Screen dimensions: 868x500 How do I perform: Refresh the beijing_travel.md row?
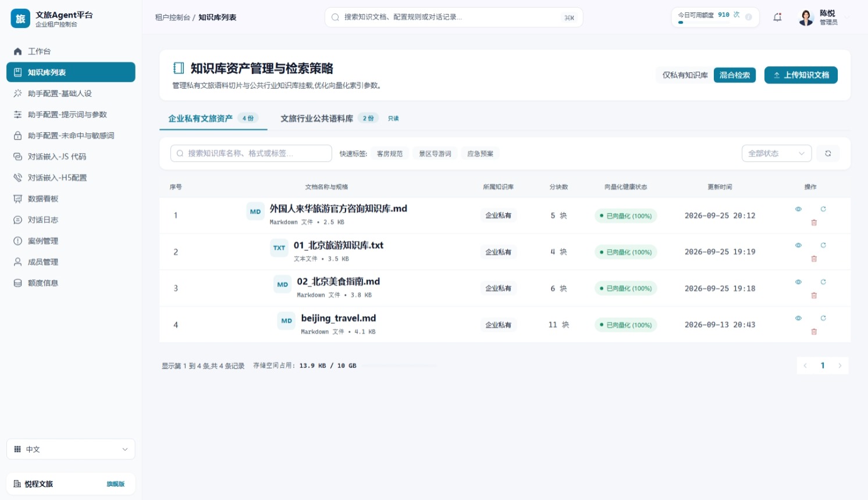pos(823,318)
